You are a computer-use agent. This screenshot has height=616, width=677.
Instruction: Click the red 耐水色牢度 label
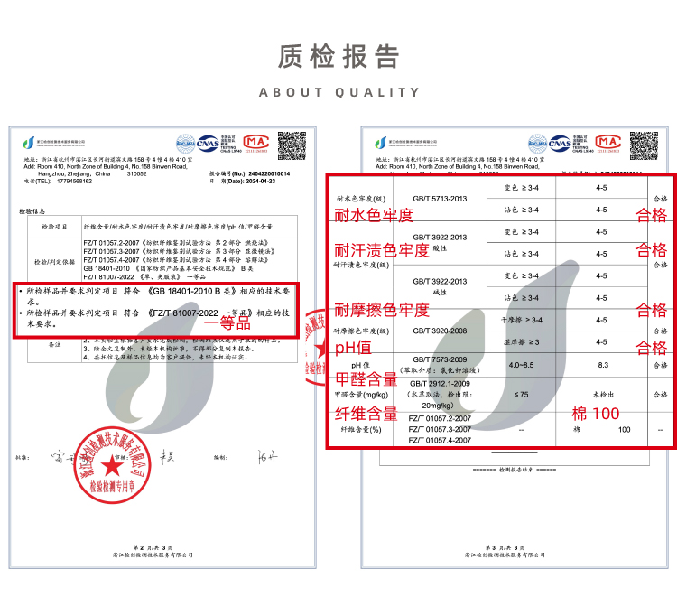click(374, 215)
